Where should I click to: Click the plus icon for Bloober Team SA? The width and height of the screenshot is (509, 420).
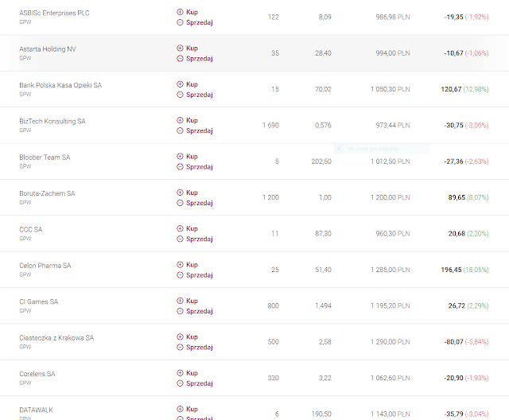(181, 157)
